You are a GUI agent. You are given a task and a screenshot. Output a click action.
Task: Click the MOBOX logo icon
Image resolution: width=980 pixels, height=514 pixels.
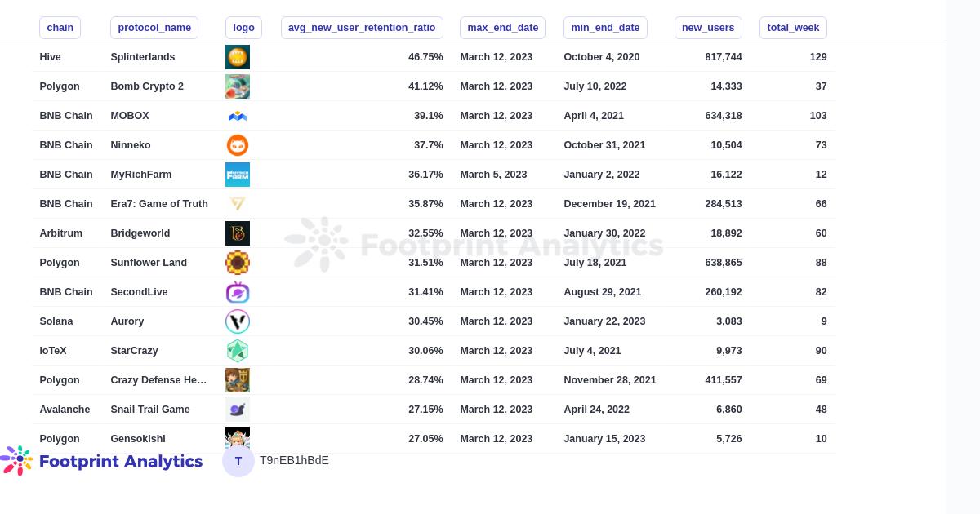[x=238, y=116]
